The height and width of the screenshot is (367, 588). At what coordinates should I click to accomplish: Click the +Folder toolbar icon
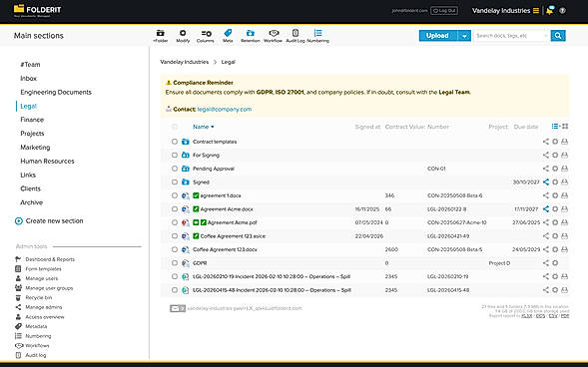(x=161, y=36)
